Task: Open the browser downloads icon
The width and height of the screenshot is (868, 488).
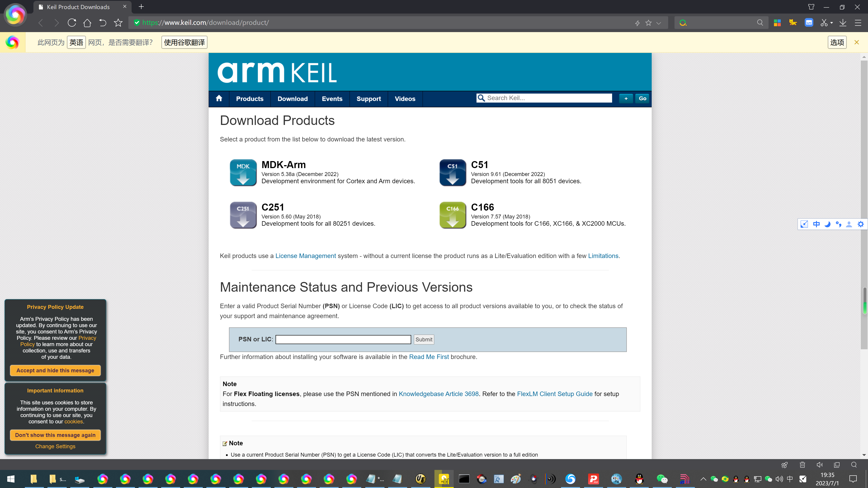Action: click(x=843, y=23)
